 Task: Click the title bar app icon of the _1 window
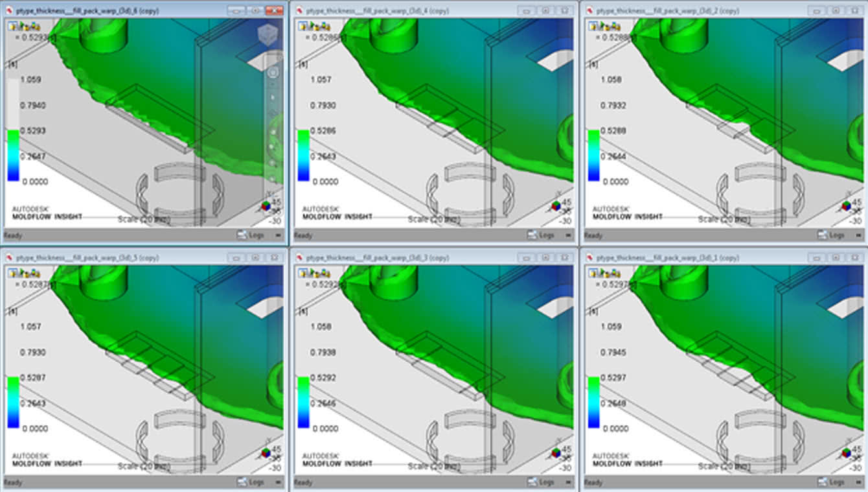(x=590, y=258)
